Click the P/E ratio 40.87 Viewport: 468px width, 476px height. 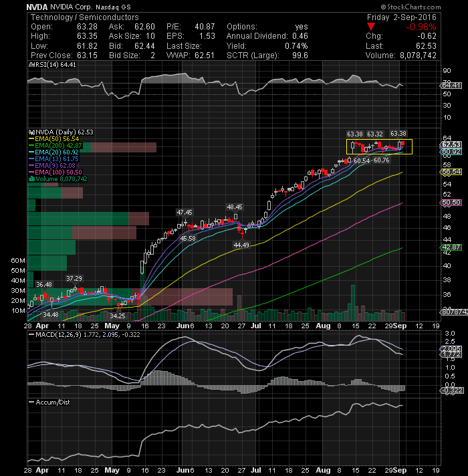(x=205, y=27)
